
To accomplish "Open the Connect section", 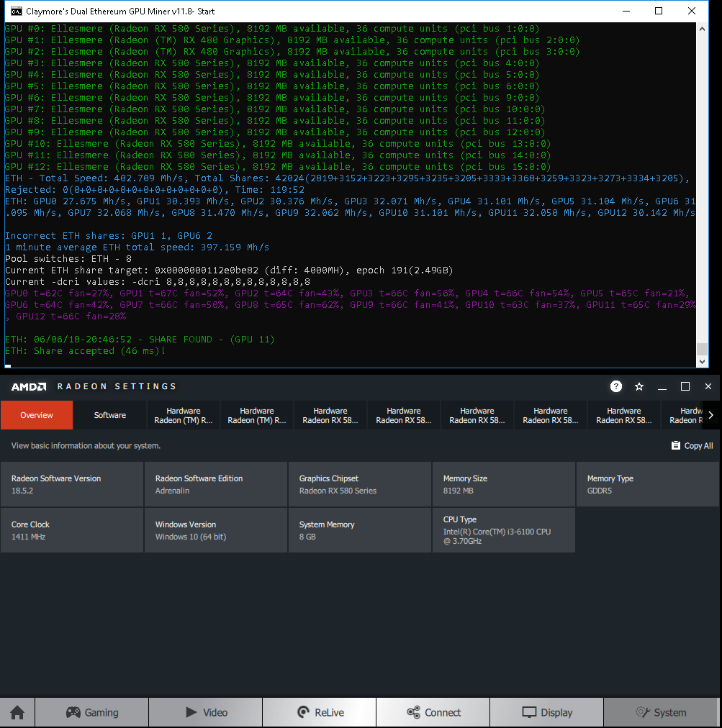I will click(433, 712).
